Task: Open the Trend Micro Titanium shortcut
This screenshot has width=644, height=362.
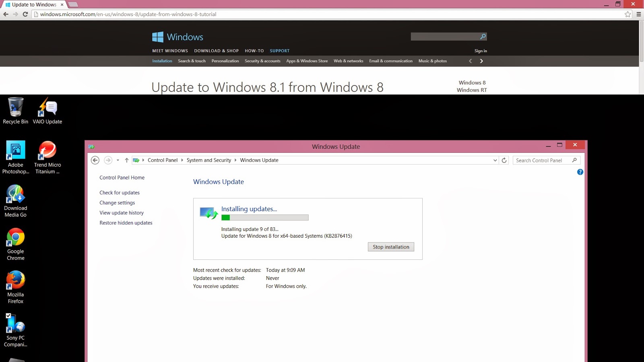Action: (x=47, y=157)
